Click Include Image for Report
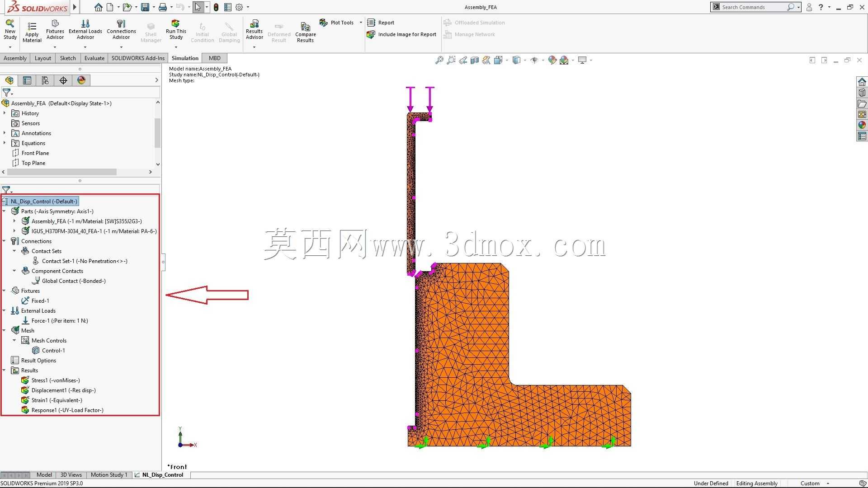Image resolution: width=868 pixels, height=488 pixels. click(401, 34)
